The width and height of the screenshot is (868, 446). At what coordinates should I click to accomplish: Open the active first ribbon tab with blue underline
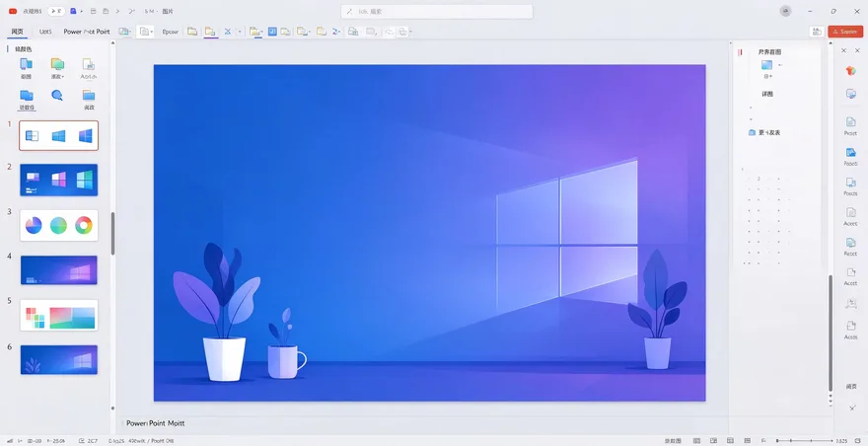(x=17, y=32)
